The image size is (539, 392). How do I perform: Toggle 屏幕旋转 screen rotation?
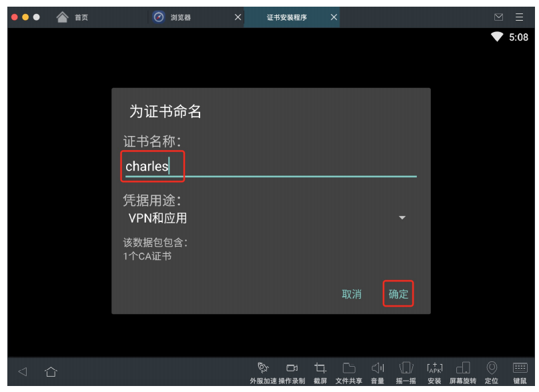pos(463,373)
